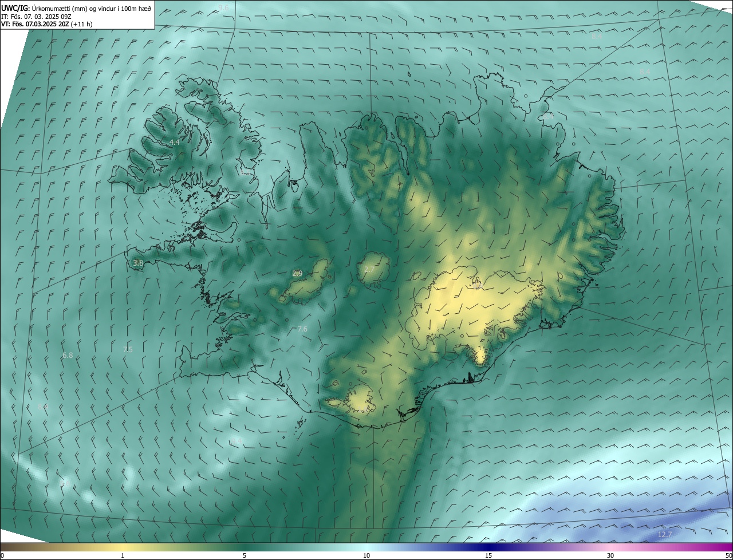Viewport: 733px width, 560px height.
Task: Click the map value '2.9' on the glacier
Action: pos(297,274)
